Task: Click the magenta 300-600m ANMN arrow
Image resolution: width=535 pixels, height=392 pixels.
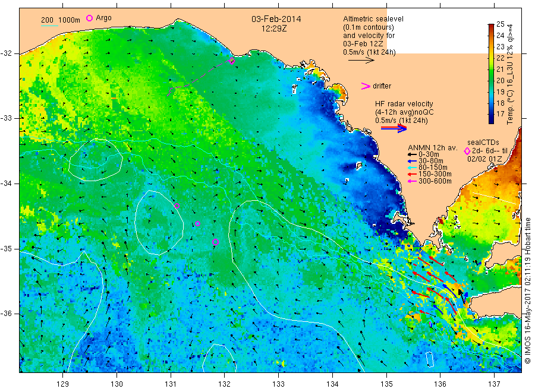Action: [412, 181]
